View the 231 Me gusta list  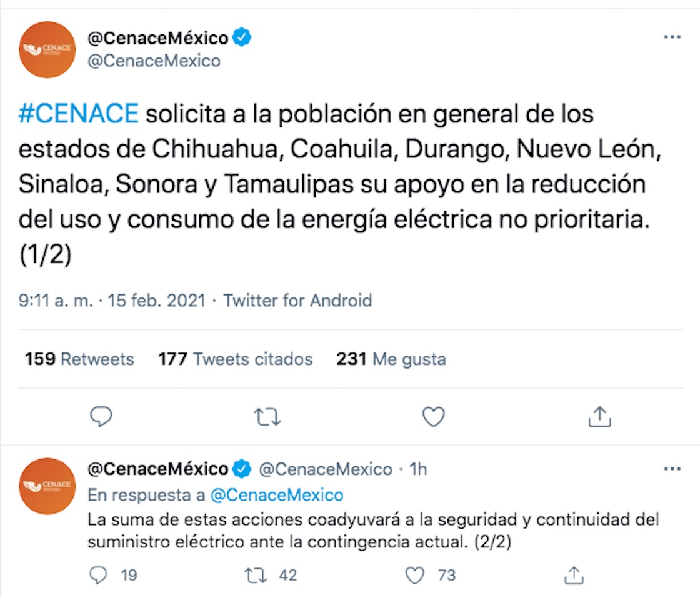click(391, 359)
